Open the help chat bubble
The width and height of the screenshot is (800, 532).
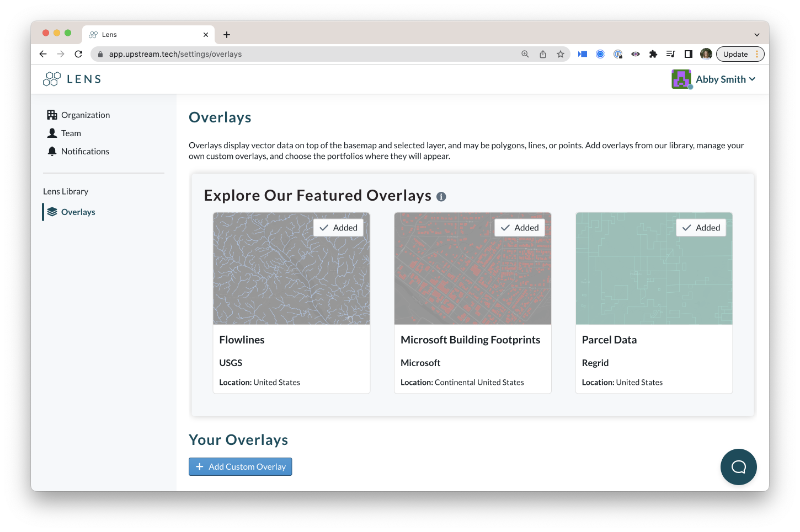[x=738, y=466]
